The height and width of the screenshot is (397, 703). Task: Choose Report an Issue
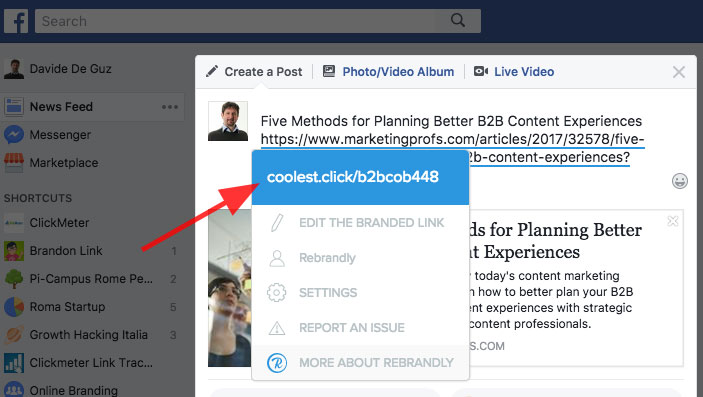[x=352, y=327]
